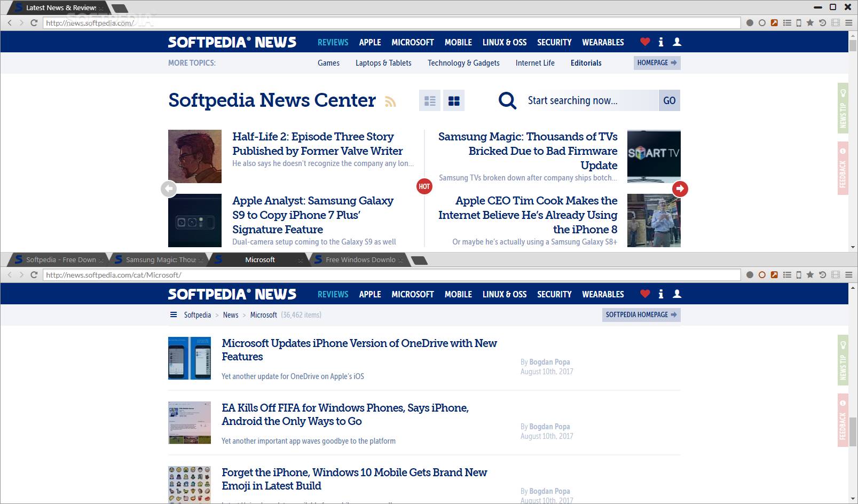The width and height of the screenshot is (858, 504).
Task: Click the mobile phone icon in top pane toolbar
Action: click(x=799, y=23)
